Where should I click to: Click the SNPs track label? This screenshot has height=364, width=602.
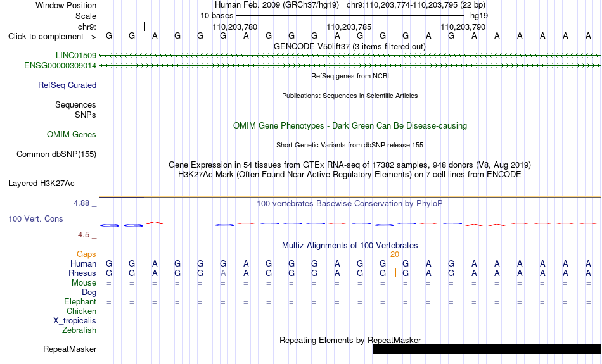coord(86,115)
